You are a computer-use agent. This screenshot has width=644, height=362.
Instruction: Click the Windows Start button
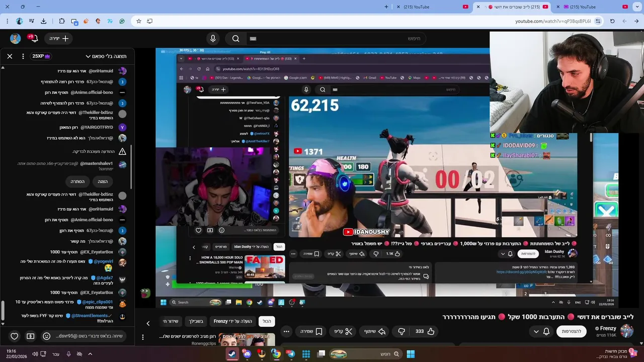tap(411, 354)
